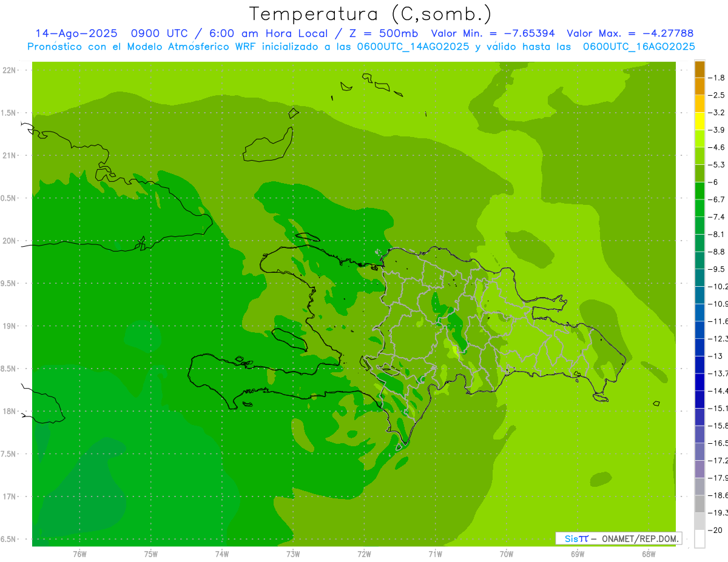Click the '-8.8' colorbar value

[717, 252]
